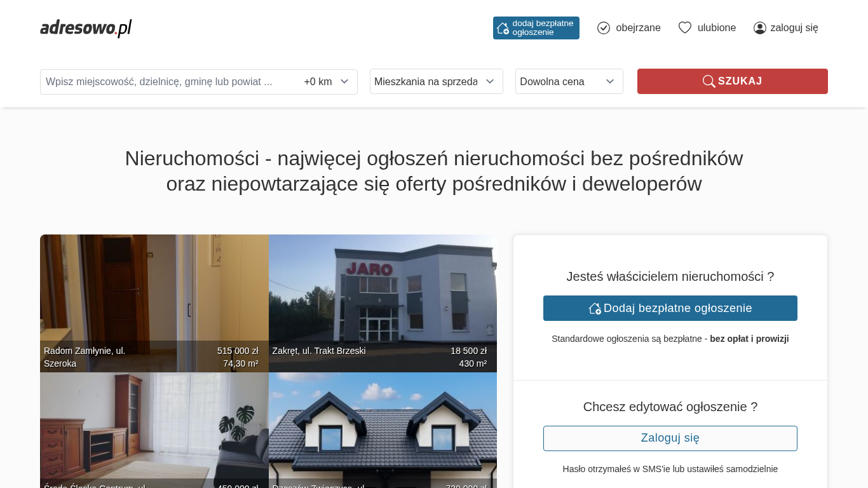The image size is (868, 488).
Task: Open the house with dormer windows listing
Action: [x=383, y=430]
